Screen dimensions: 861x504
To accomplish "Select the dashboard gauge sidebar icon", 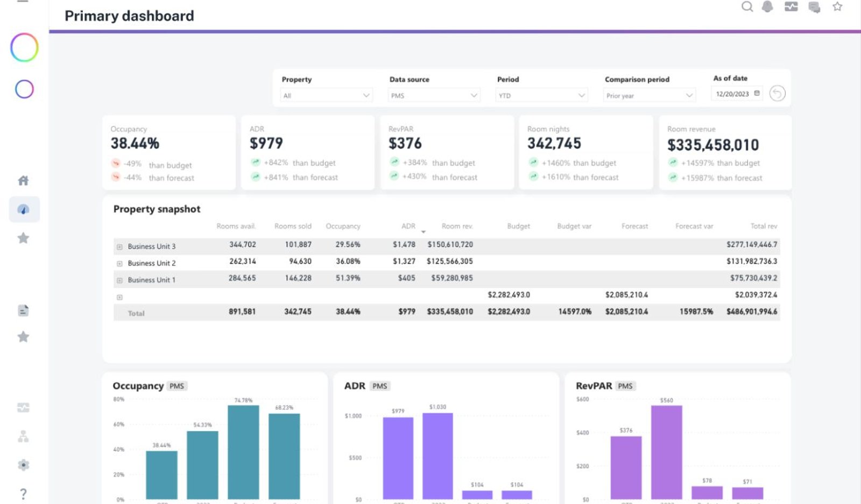I will (24, 209).
